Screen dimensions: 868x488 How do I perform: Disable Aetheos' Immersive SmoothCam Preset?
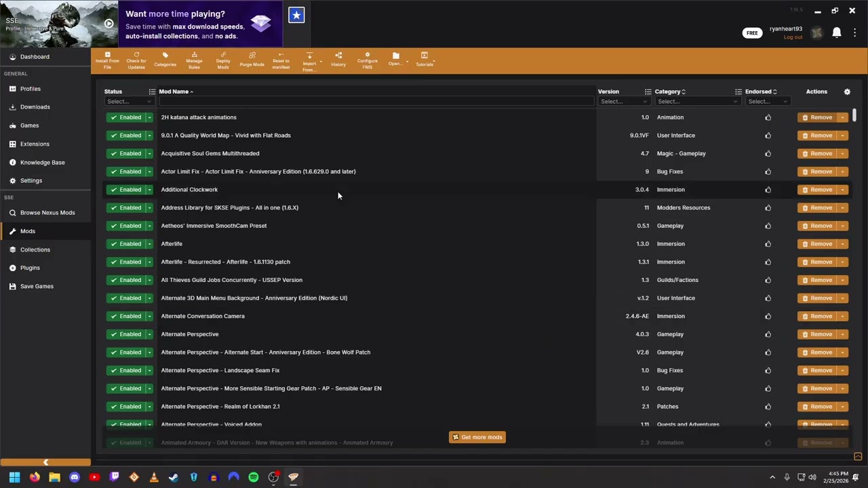pyautogui.click(x=125, y=226)
